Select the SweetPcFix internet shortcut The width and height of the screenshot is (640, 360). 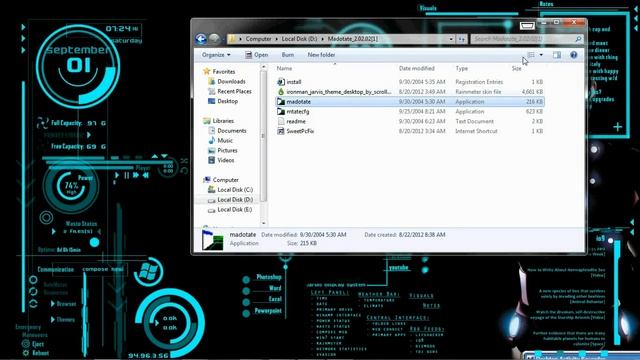pos(300,131)
